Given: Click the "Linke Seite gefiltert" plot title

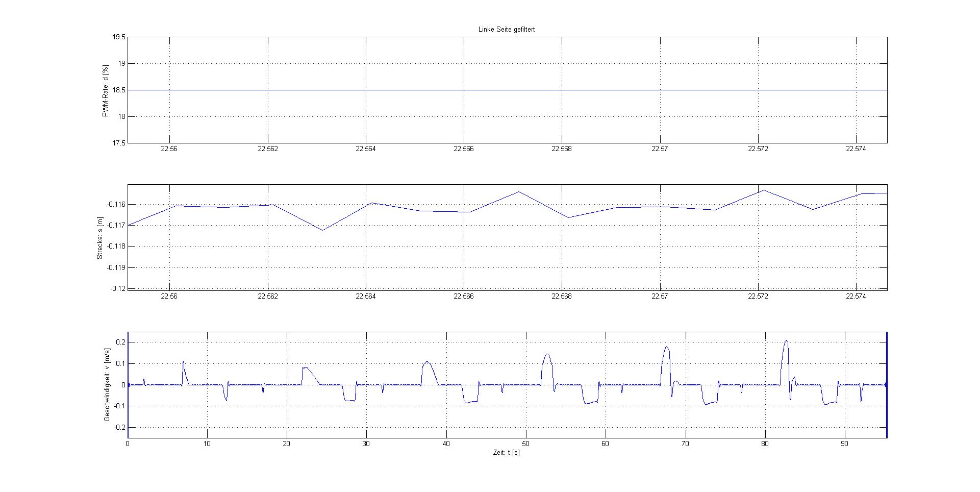Looking at the screenshot, I should [x=506, y=30].
